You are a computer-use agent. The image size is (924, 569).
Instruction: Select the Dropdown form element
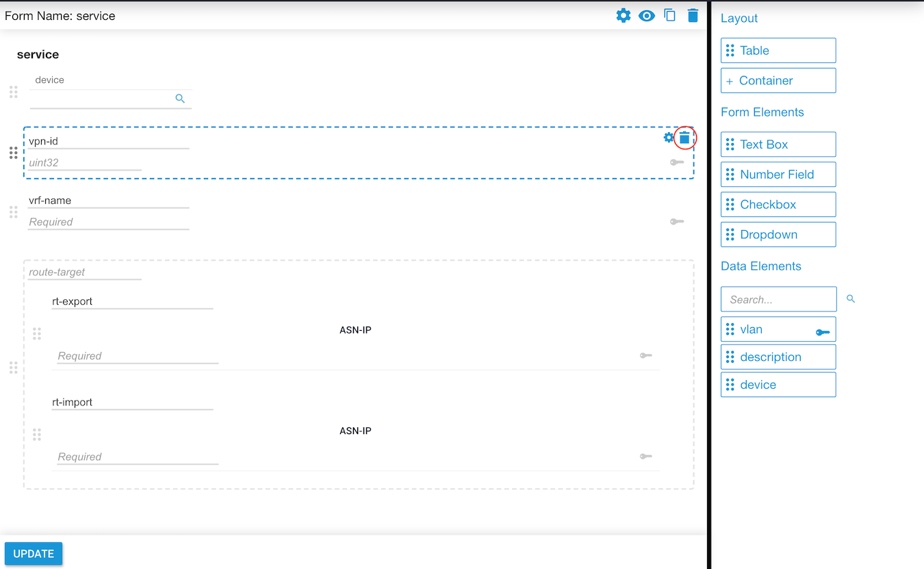[x=778, y=235]
